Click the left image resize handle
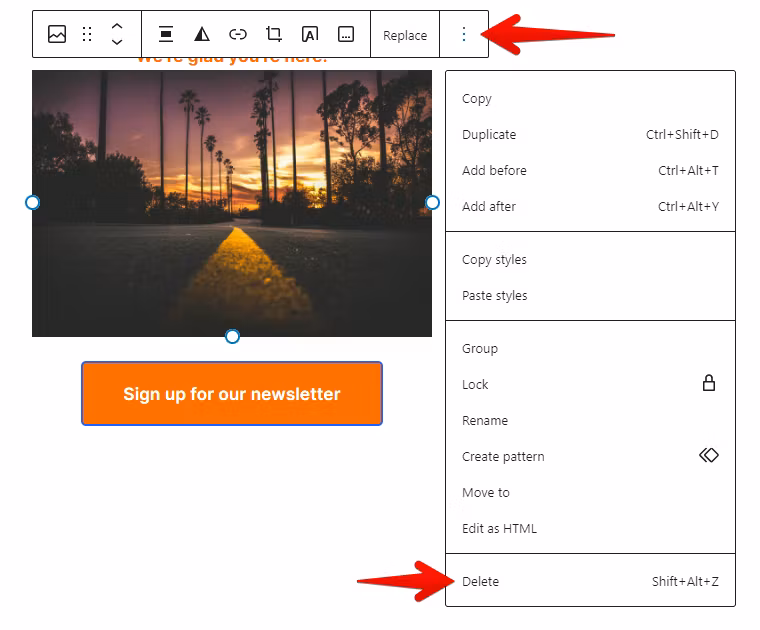The image size is (760, 630). pyautogui.click(x=32, y=203)
